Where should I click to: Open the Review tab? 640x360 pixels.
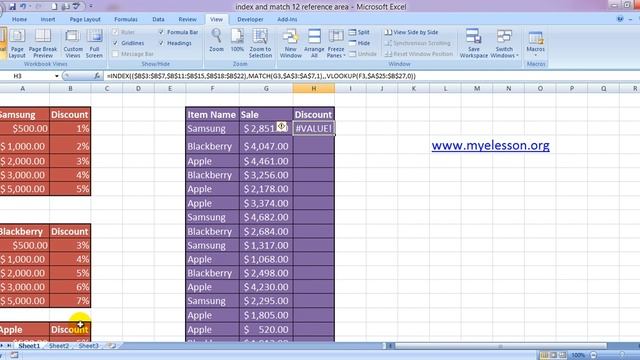(x=187, y=19)
